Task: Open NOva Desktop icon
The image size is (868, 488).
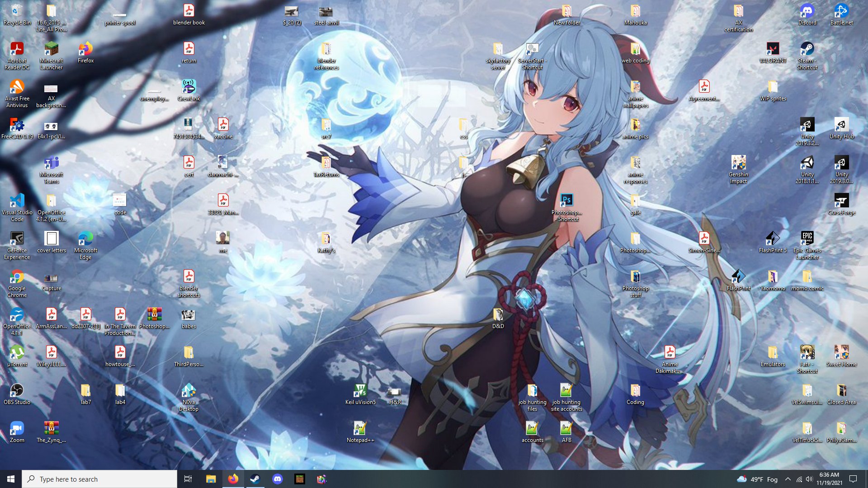Action: point(189,397)
